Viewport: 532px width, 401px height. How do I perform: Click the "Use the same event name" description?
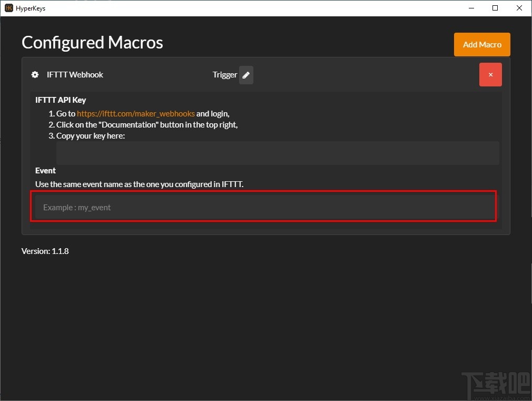[x=139, y=184]
